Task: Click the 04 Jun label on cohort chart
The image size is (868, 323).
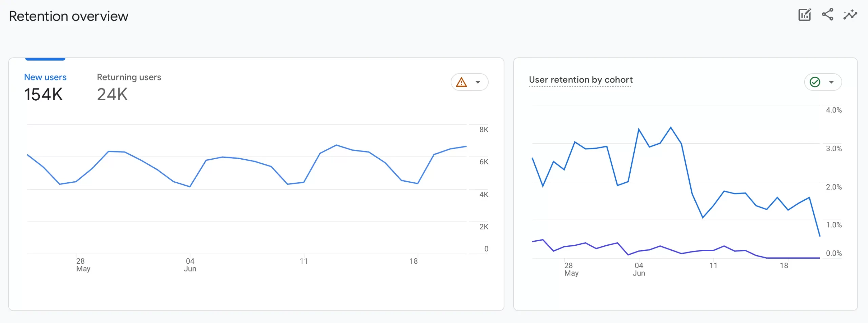Action: click(x=639, y=269)
